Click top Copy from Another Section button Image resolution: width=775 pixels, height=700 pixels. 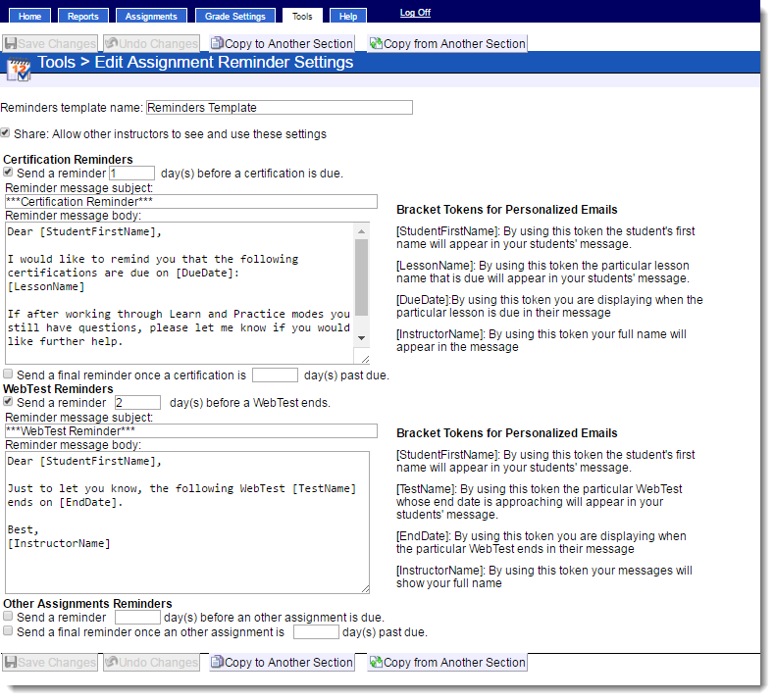pyautogui.click(x=447, y=43)
